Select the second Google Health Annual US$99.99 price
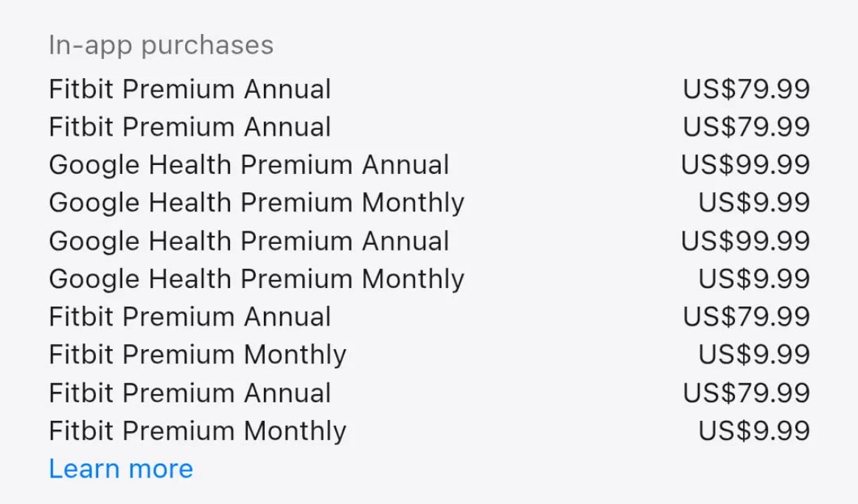This screenshot has width=858, height=504. pos(745,241)
